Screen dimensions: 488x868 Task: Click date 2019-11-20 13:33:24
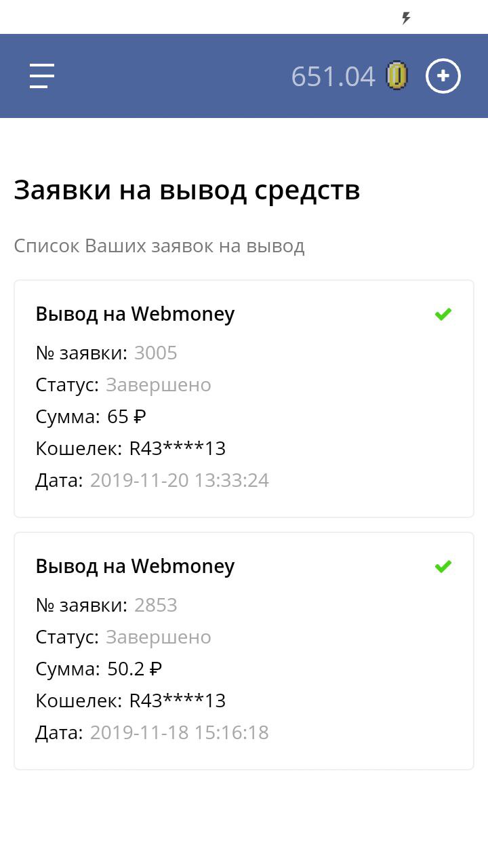pyautogui.click(x=179, y=480)
